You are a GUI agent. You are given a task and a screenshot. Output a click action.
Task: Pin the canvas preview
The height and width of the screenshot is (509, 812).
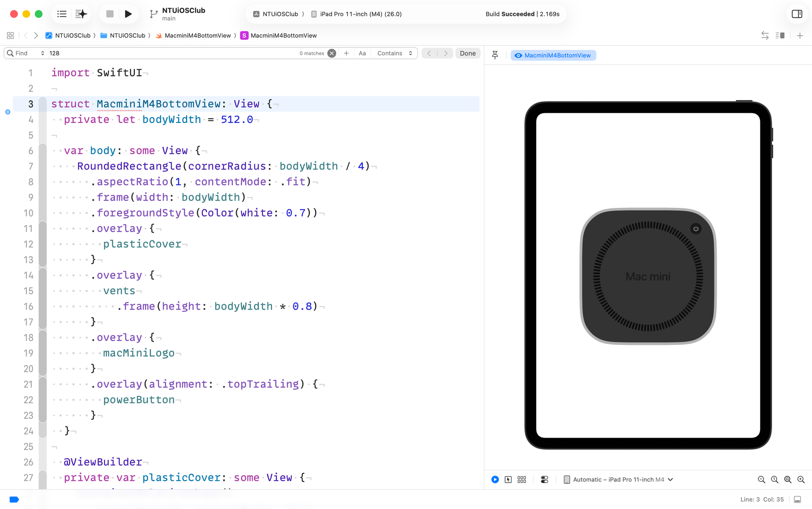pos(495,55)
